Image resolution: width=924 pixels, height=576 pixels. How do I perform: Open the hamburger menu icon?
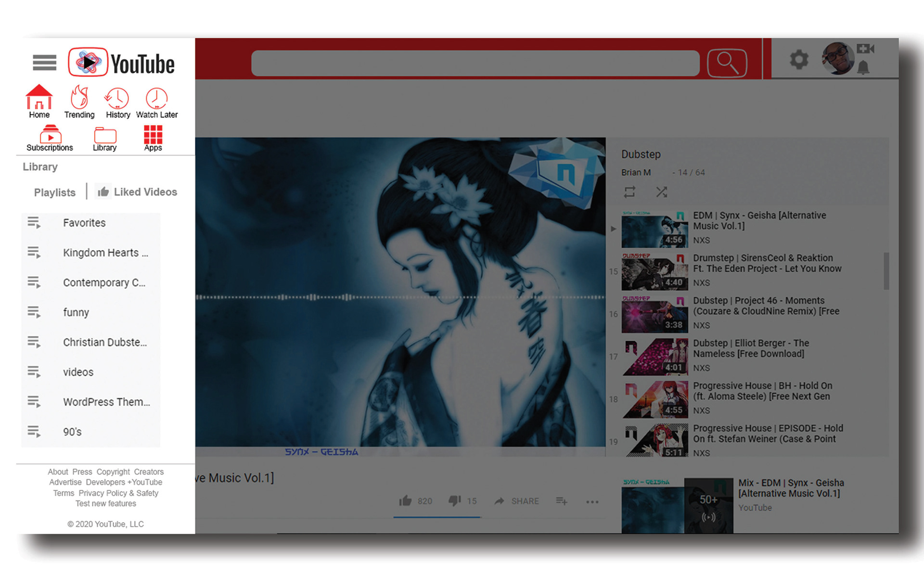click(x=45, y=63)
